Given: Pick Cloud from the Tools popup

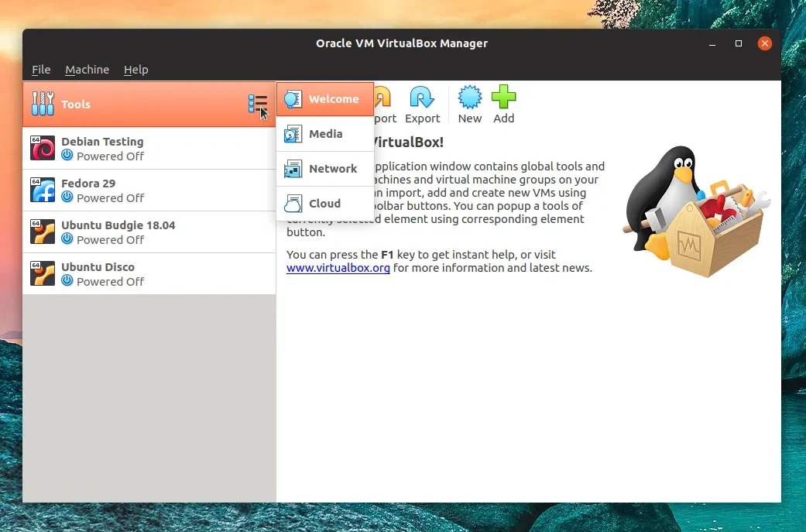Looking at the screenshot, I should [325, 204].
